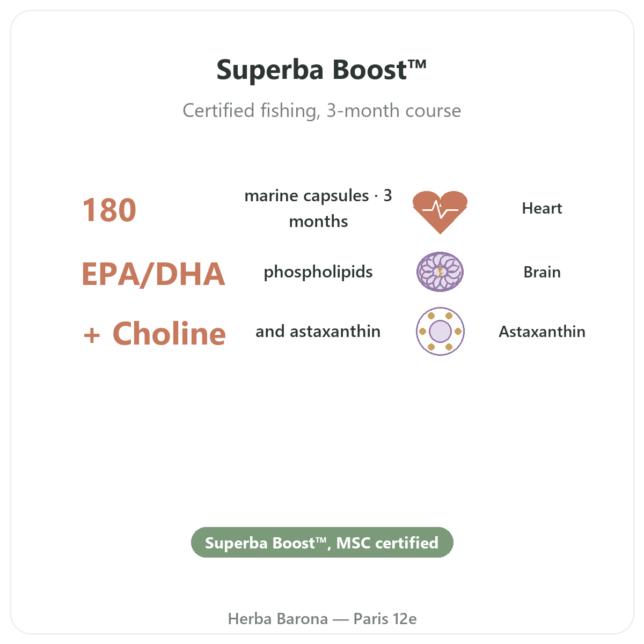Click the trademark symbol in the title
Image resolution: width=644 pixels, height=644 pixels.
click(418, 64)
